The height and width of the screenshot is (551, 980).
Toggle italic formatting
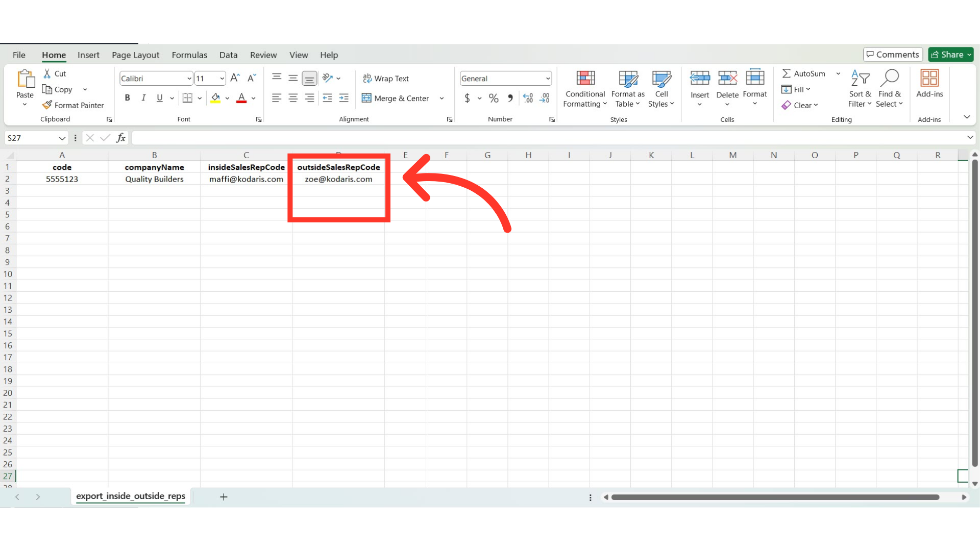tap(143, 98)
